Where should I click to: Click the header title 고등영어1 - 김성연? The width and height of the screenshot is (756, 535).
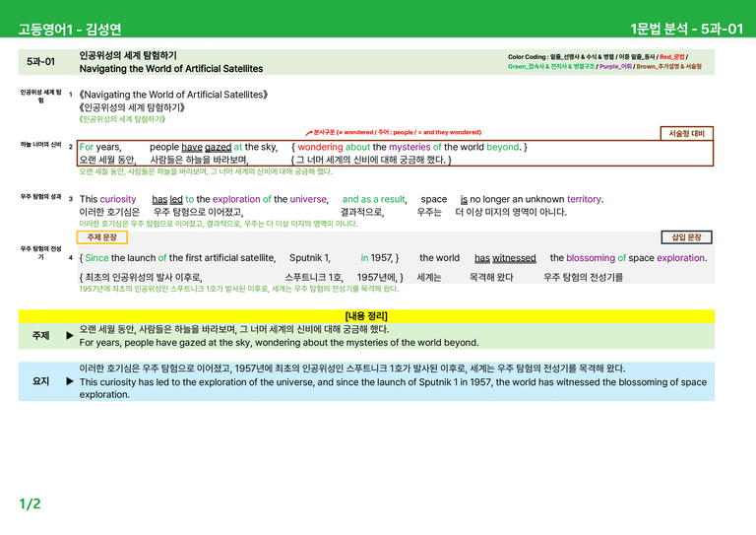tap(70, 29)
